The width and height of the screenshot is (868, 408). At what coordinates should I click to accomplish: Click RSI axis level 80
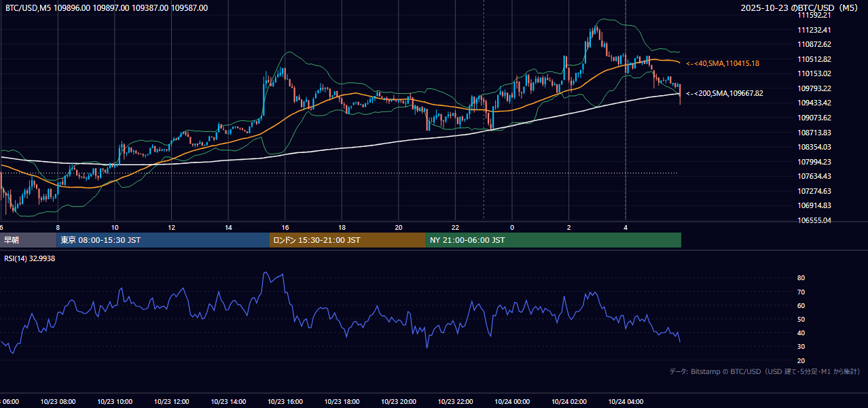pos(801,278)
